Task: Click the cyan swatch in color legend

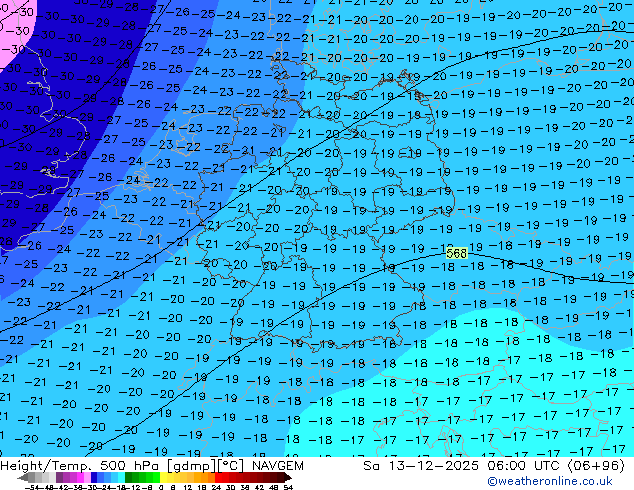Action: click(121, 478)
